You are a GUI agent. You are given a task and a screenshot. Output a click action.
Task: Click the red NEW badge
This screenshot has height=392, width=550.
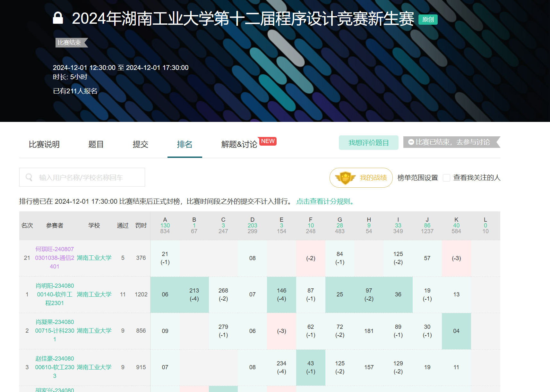268,141
